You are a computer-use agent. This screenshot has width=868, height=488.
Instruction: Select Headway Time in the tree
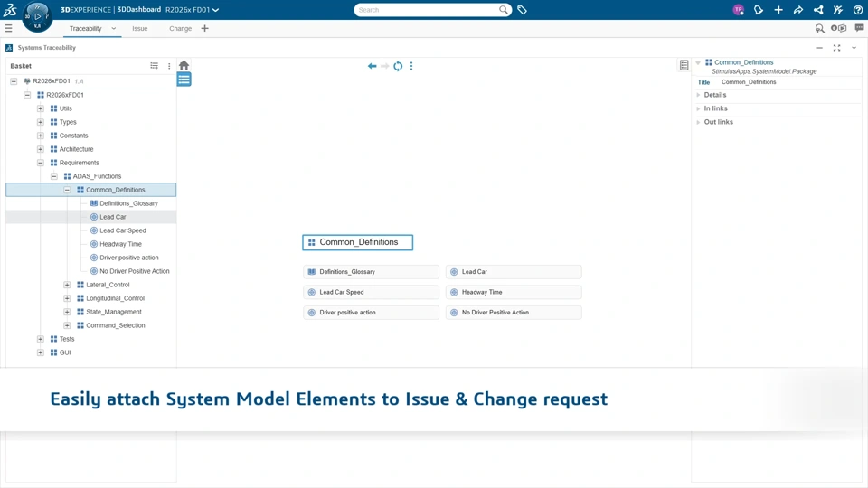click(120, 244)
